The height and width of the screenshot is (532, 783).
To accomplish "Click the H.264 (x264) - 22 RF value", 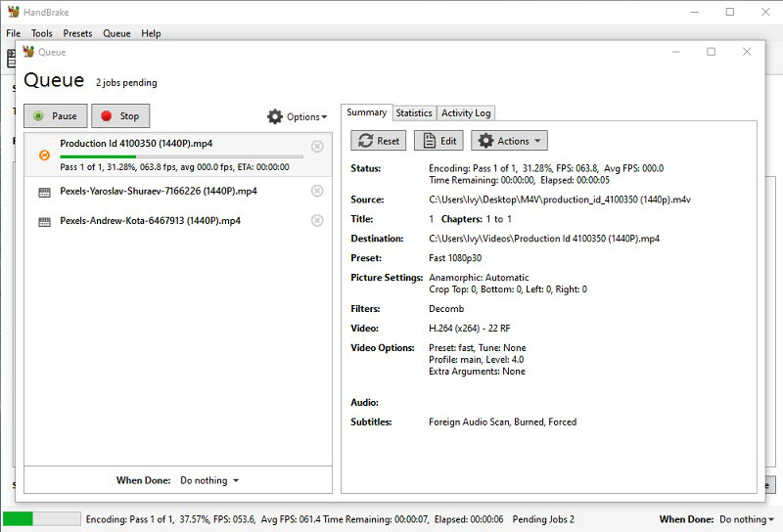I will [x=470, y=329].
